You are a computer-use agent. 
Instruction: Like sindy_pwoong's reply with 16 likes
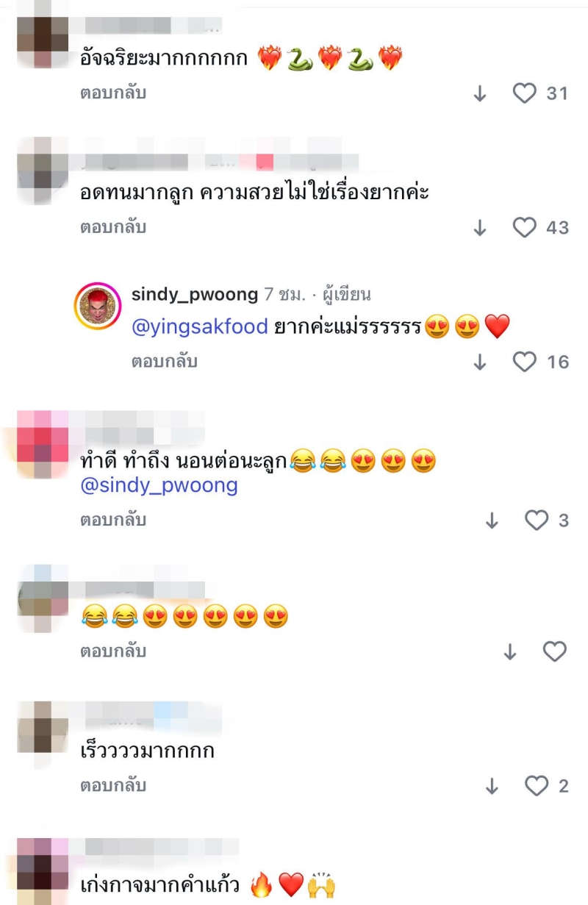click(524, 362)
